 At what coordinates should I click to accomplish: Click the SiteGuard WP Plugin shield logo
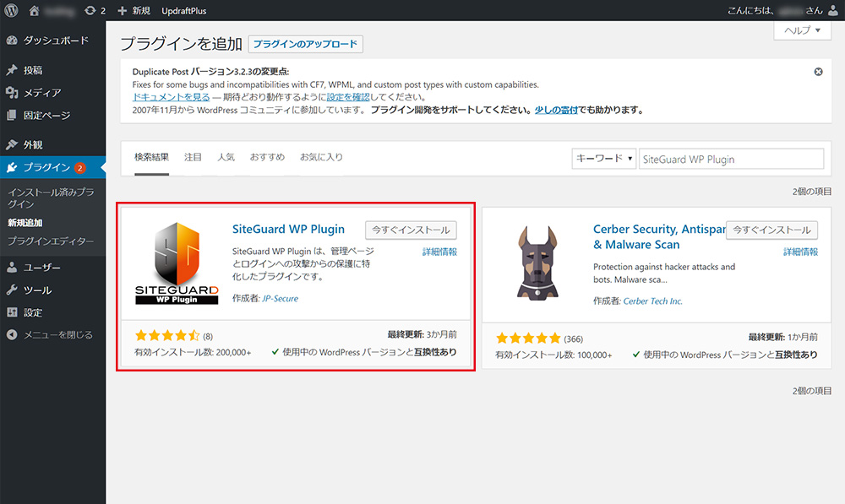177,263
